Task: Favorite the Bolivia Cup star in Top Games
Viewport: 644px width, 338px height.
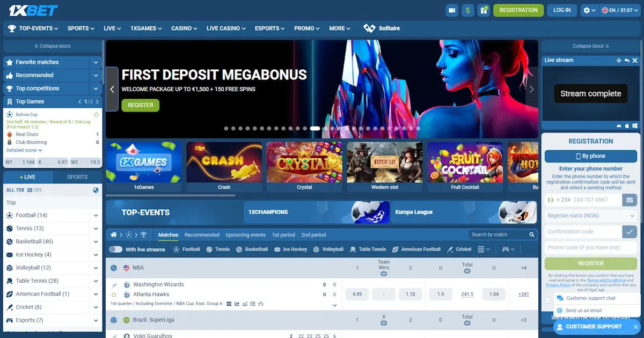Action: coord(97,114)
